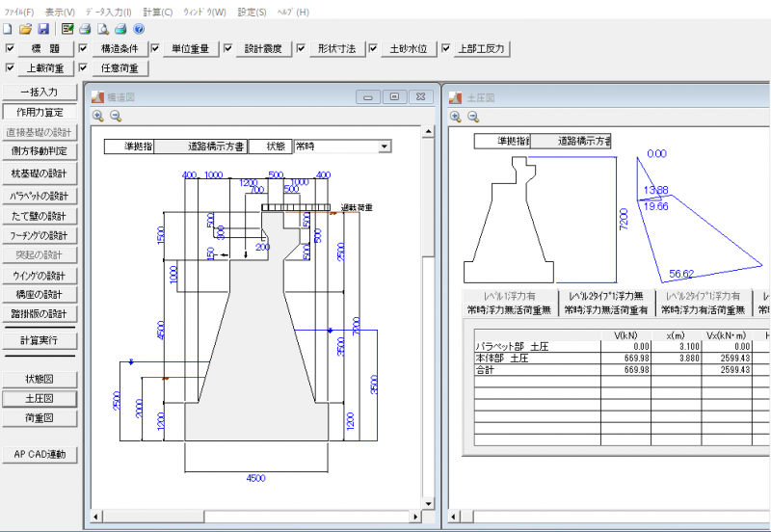Zoom in on the 土圧図 window
Viewport: 771px width, 532px height.
[456, 117]
